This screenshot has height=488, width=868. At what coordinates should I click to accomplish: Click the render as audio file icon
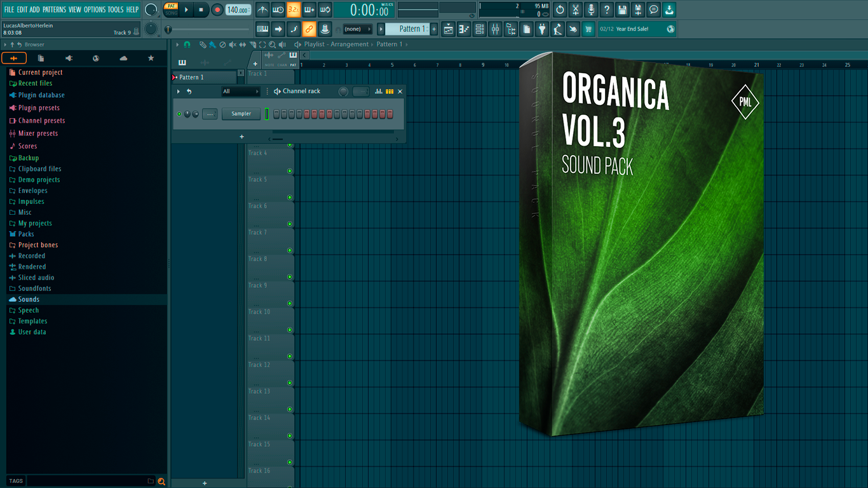(638, 10)
